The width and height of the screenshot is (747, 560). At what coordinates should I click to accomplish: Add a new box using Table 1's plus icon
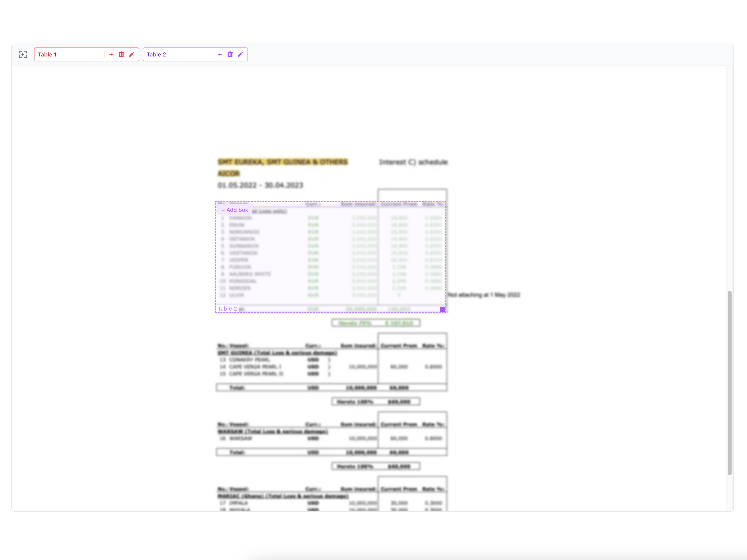(111, 54)
